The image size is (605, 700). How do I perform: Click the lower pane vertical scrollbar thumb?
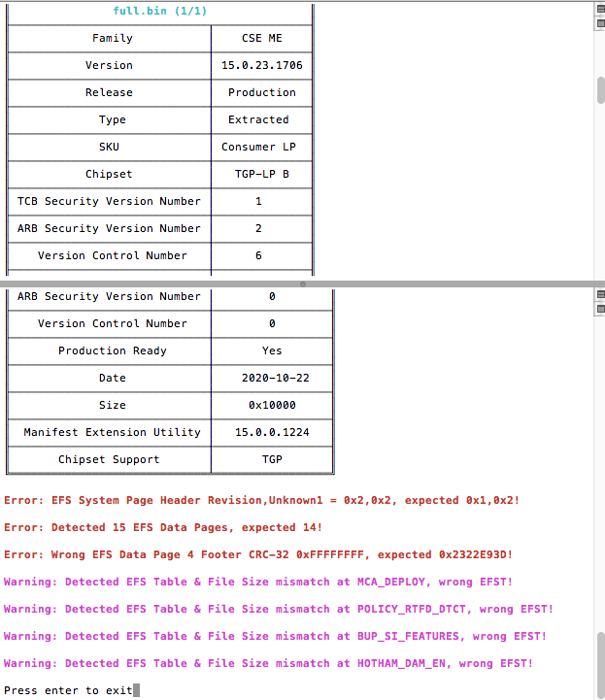coord(601,663)
